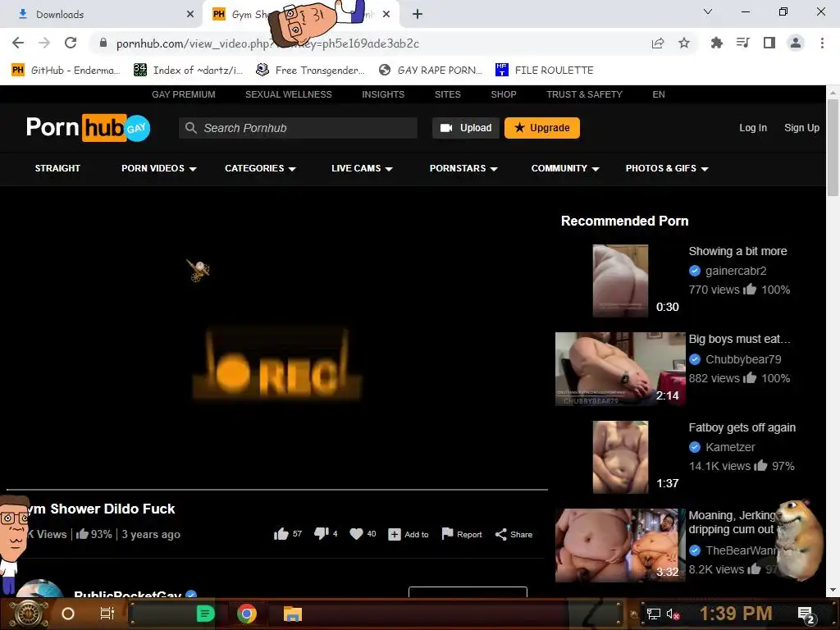Click the site logo to go home
This screenshot has height=630, width=840.
click(89, 127)
